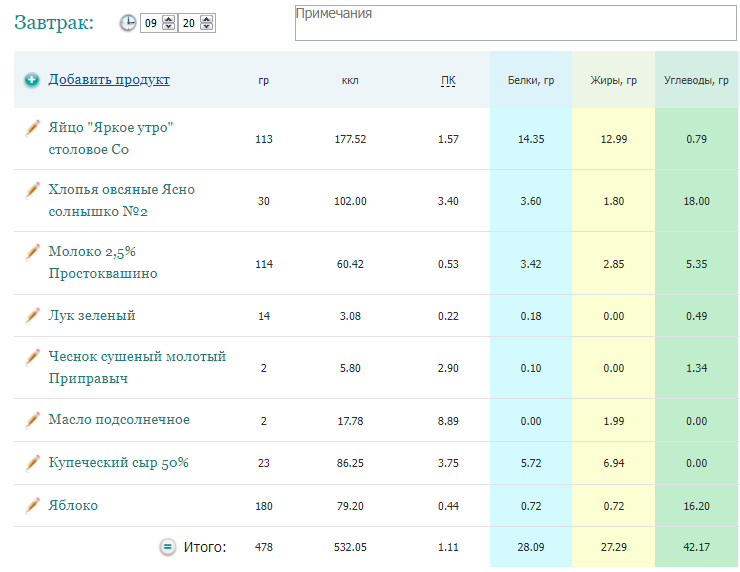Select the 102.00 calories value
The height and width of the screenshot is (572, 740).
point(350,201)
